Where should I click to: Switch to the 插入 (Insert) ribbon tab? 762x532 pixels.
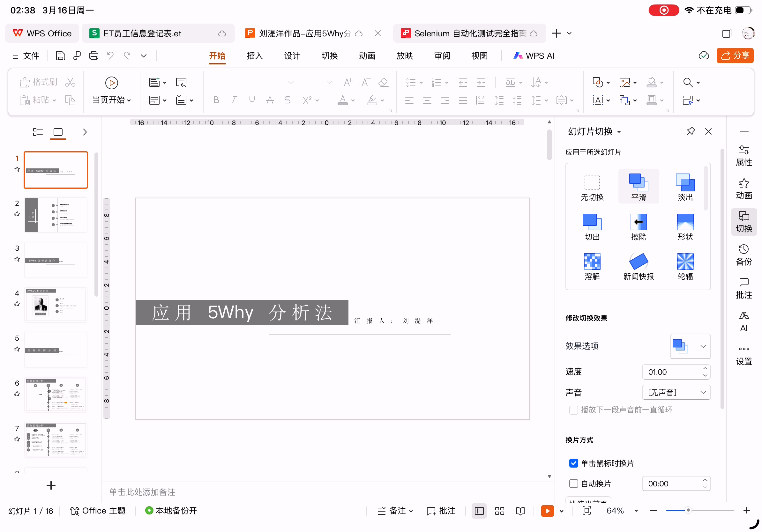(x=255, y=55)
